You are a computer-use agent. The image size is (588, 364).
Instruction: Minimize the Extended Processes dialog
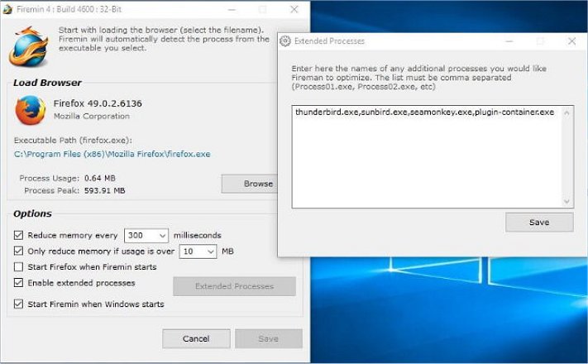click(x=509, y=41)
